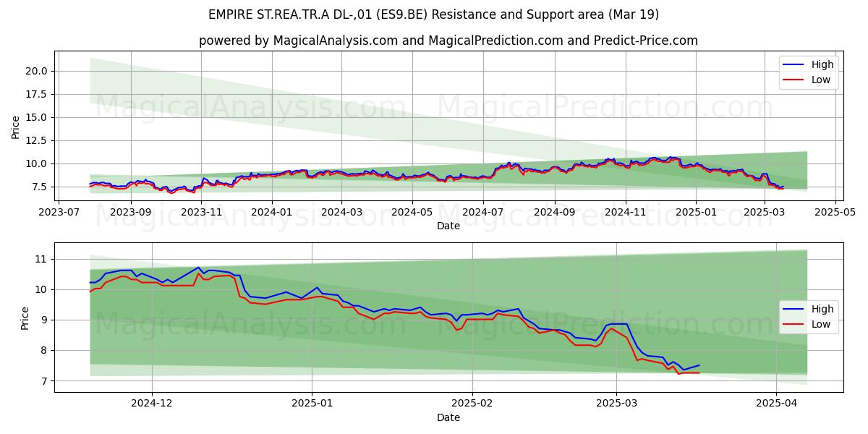
Task: Click the '20.0' y-axis tick label
Action: [x=37, y=71]
